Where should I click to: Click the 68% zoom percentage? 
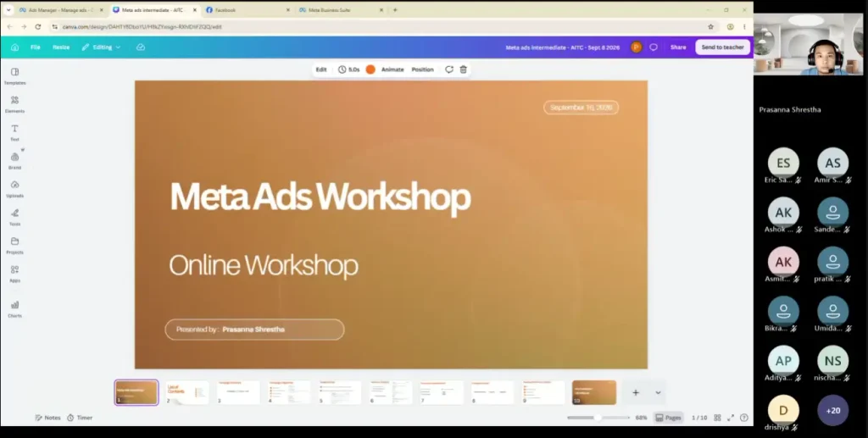[x=641, y=418]
